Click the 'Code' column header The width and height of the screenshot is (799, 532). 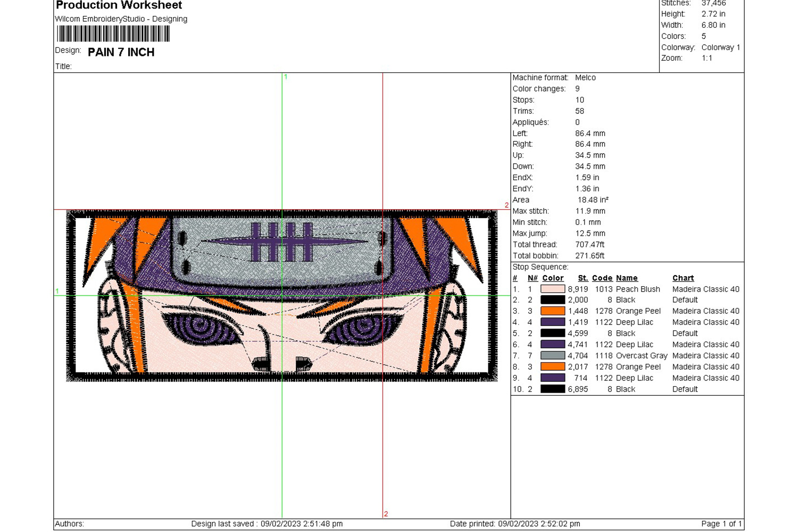pos(602,278)
